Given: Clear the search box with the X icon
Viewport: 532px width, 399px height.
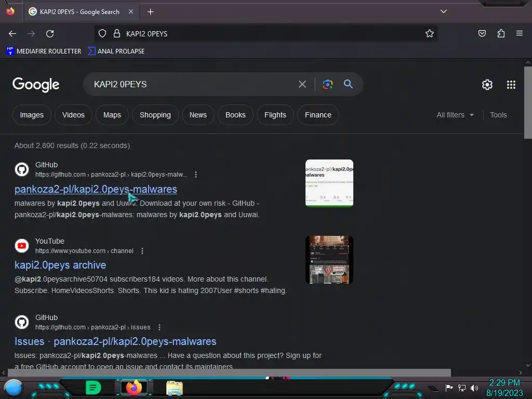Looking at the screenshot, I should point(302,84).
